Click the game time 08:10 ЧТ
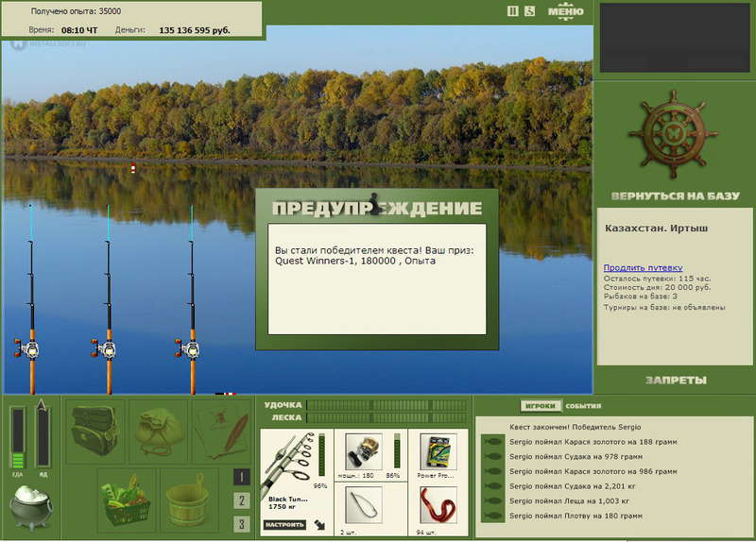This screenshot has width=756, height=542. coord(79,30)
